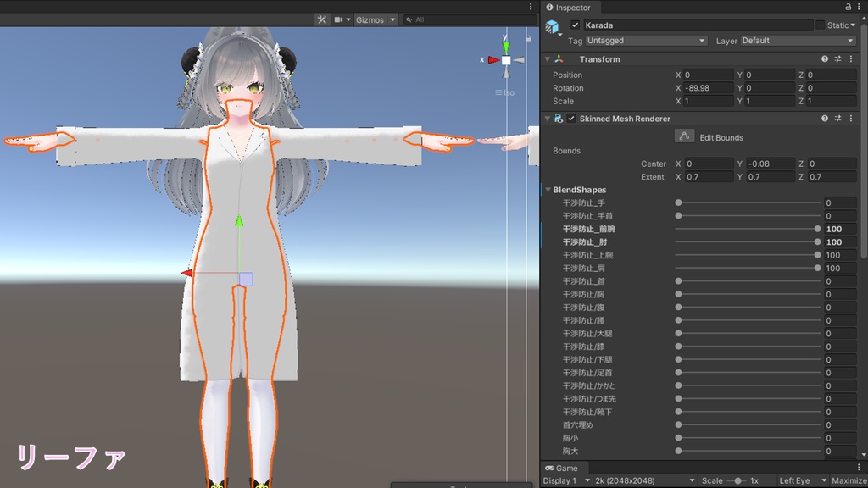Open the Layer dropdown showing Default

click(798, 41)
